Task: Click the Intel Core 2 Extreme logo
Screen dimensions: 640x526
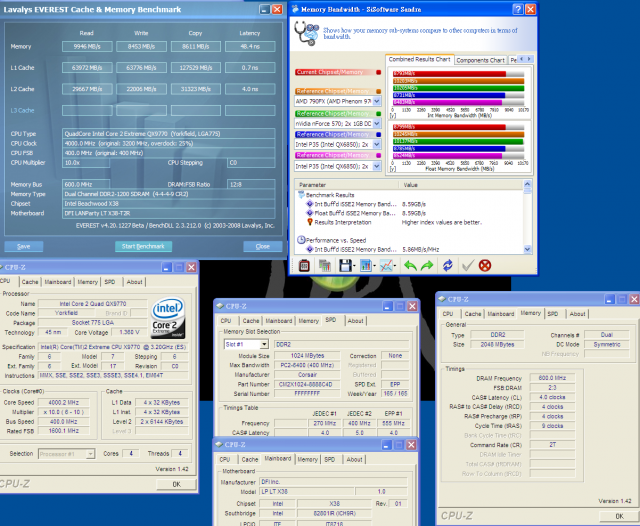Action: point(168,318)
